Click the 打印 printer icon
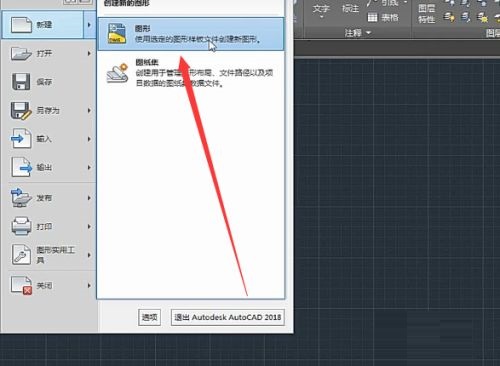The width and height of the screenshot is (500, 366). pyautogui.click(x=21, y=226)
